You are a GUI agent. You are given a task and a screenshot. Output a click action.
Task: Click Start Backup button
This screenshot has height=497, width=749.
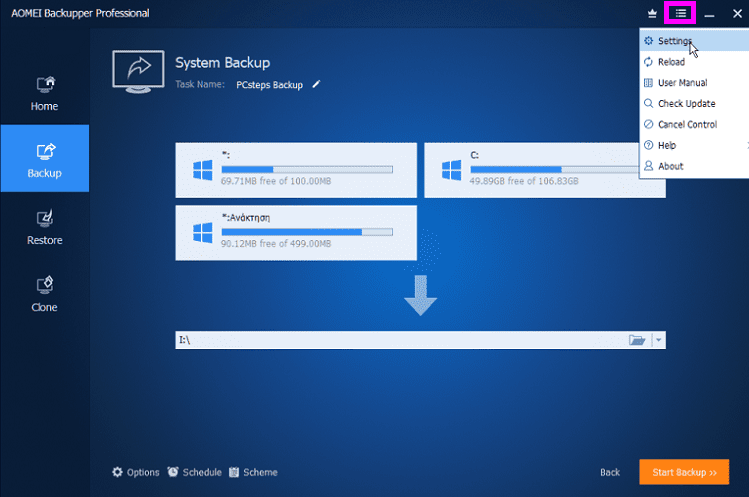point(684,472)
